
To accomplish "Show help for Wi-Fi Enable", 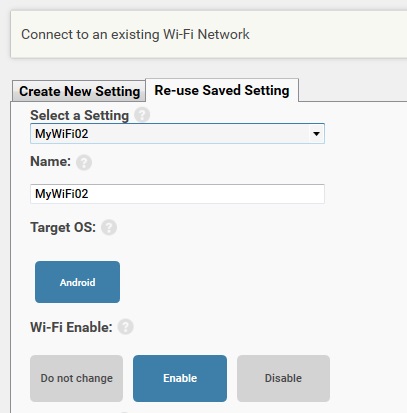I will tap(126, 327).
